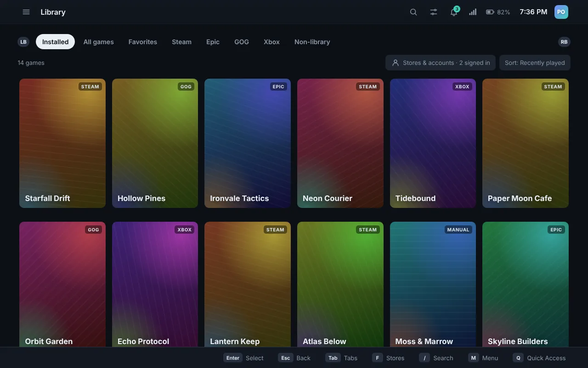Check the signal strength icon

coord(473,12)
